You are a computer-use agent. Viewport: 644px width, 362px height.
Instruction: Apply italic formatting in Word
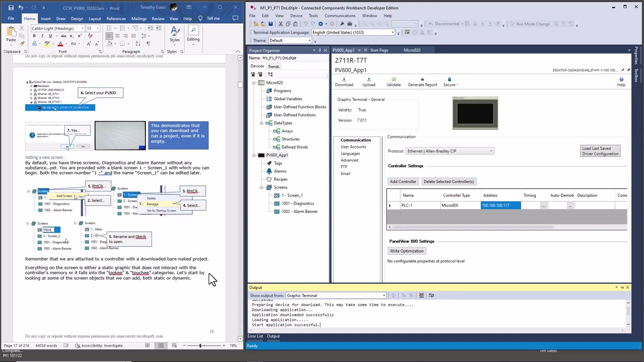tap(42, 36)
